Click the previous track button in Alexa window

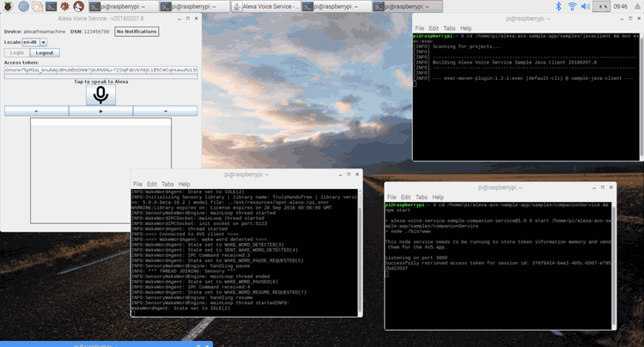coord(37,111)
